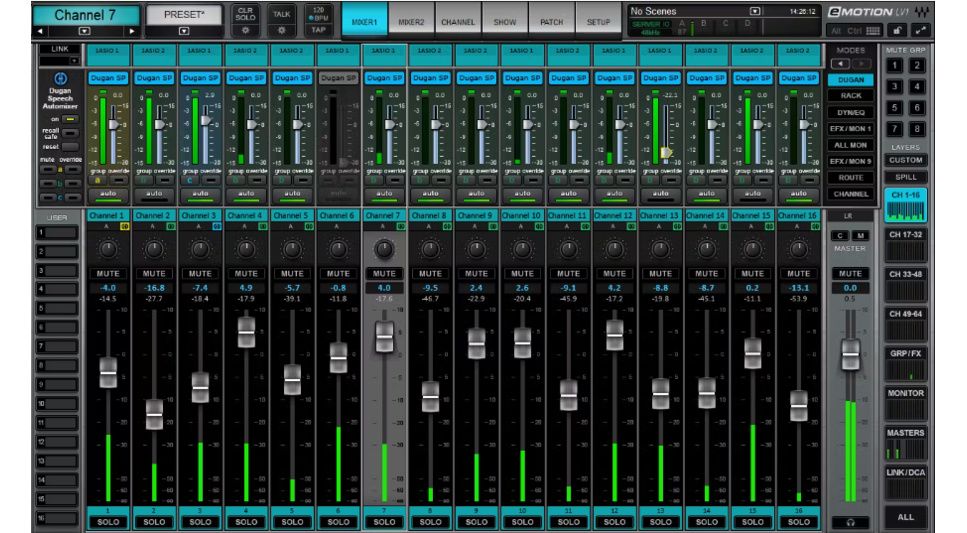Image resolution: width=967 pixels, height=533 pixels.
Task: Select the RACK mode
Action: click(850, 96)
